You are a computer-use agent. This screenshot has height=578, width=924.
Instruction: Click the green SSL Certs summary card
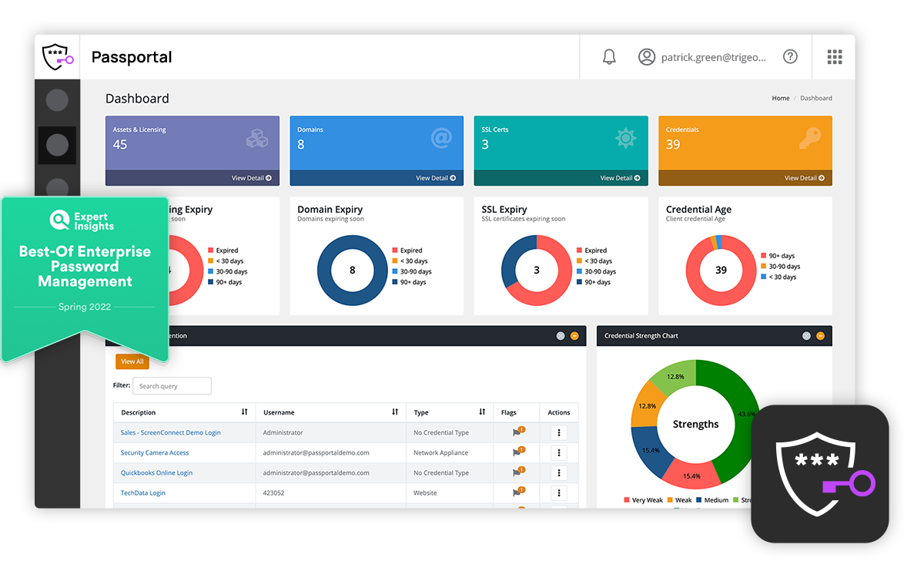point(561,146)
